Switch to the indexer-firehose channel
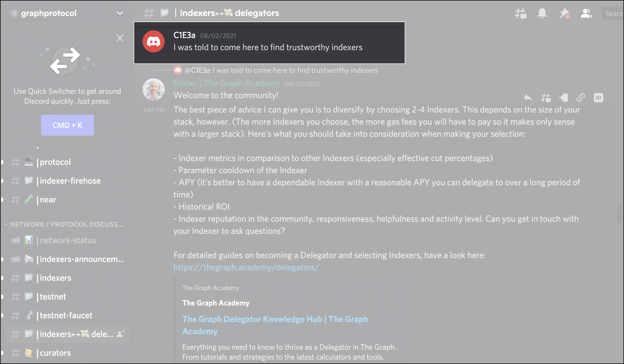The image size is (624, 364). pyautogui.click(x=70, y=181)
